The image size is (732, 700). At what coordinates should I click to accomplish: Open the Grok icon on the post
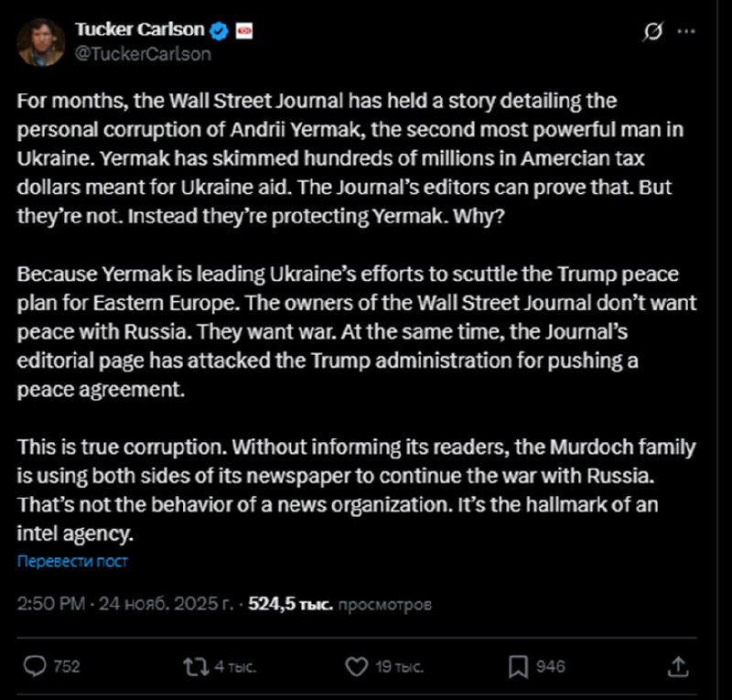click(x=653, y=31)
